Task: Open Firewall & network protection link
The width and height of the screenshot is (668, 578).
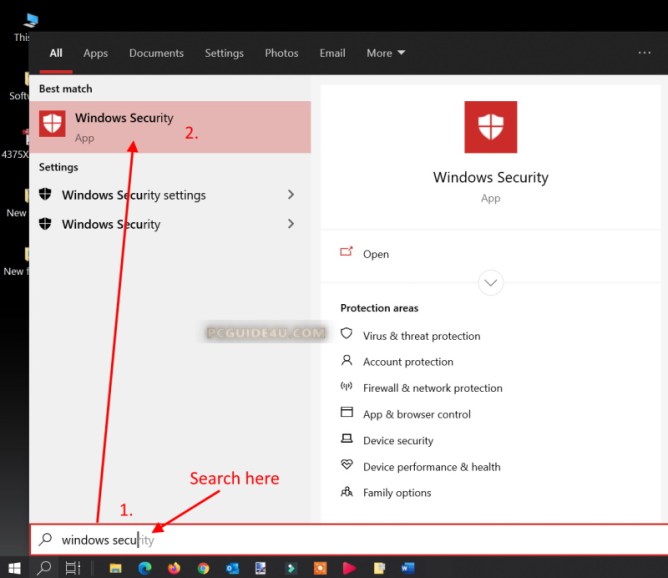Action: (432, 388)
